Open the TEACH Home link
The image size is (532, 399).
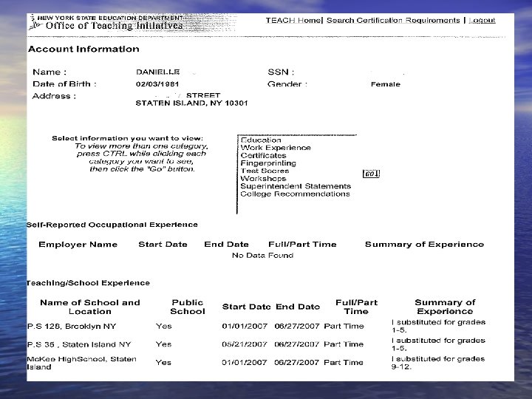pos(293,21)
